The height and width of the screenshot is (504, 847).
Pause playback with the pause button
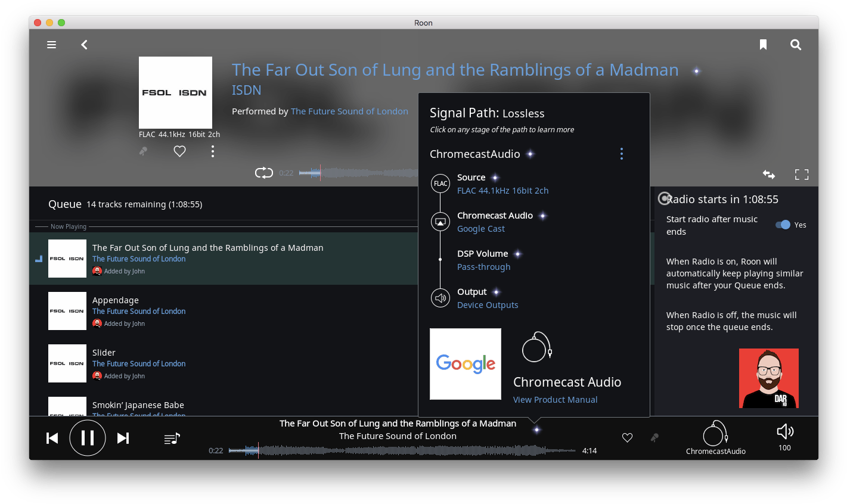pyautogui.click(x=88, y=438)
